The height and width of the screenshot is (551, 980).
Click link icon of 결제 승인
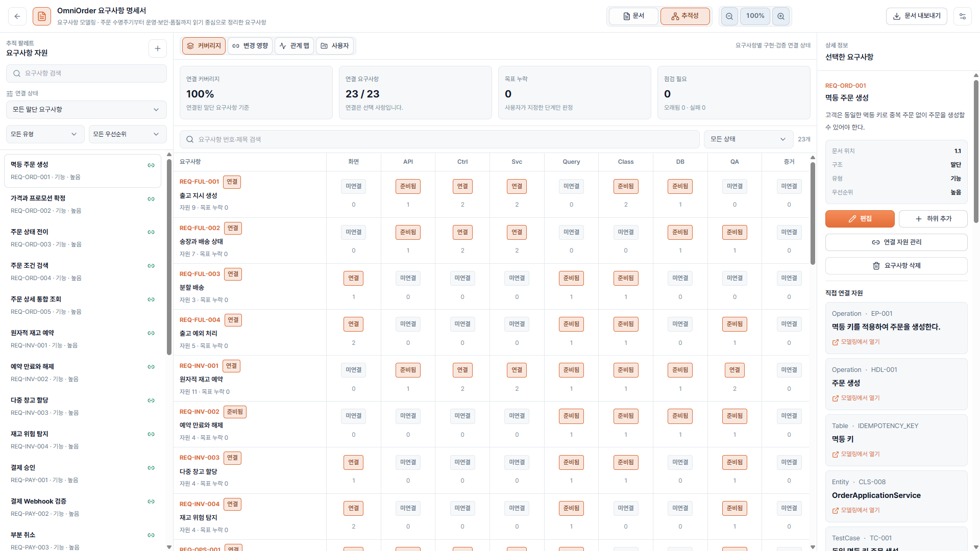tap(151, 468)
